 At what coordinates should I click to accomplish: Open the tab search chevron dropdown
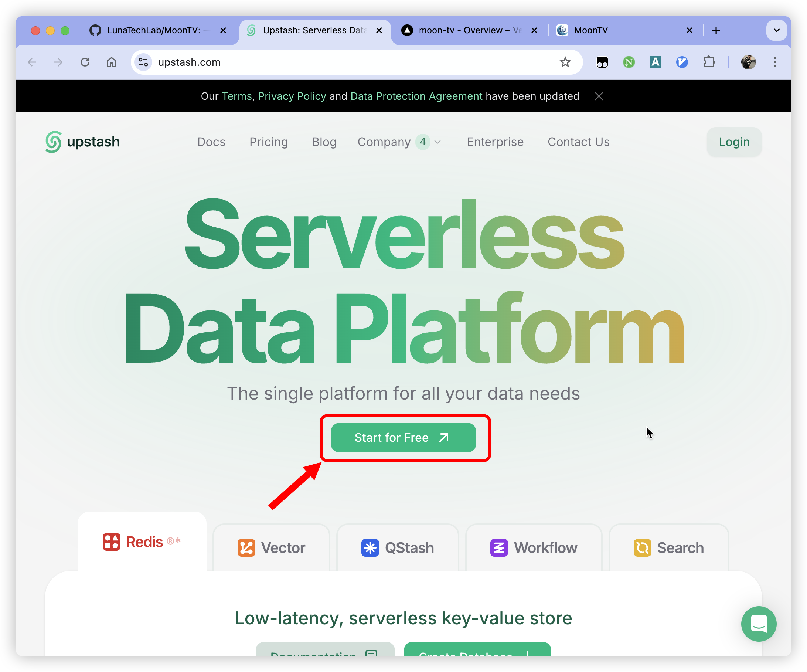(776, 30)
